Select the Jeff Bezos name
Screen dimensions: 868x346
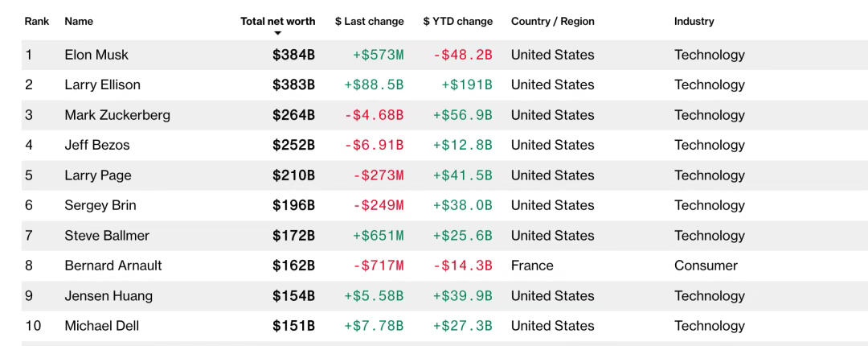97,145
